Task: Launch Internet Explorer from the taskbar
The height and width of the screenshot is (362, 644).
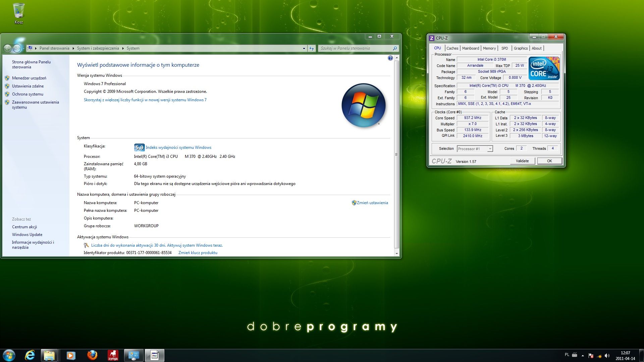Action: click(30, 355)
